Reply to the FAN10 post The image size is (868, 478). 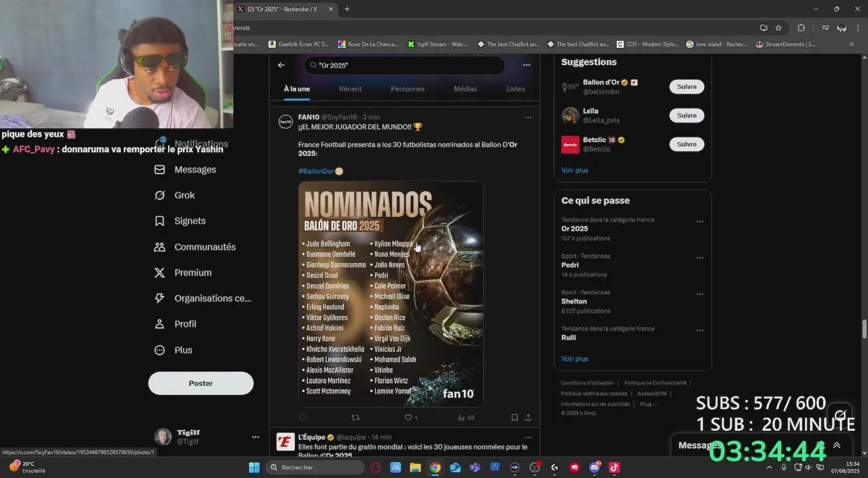(x=303, y=418)
